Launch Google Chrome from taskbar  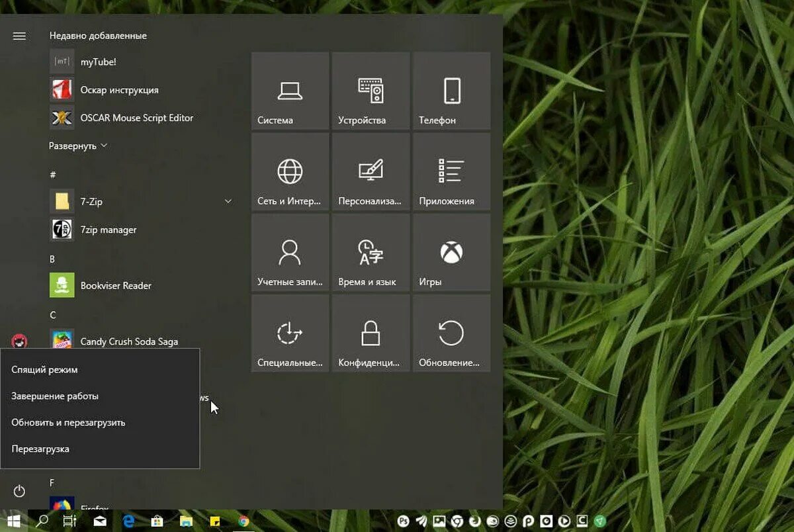(x=243, y=521)
